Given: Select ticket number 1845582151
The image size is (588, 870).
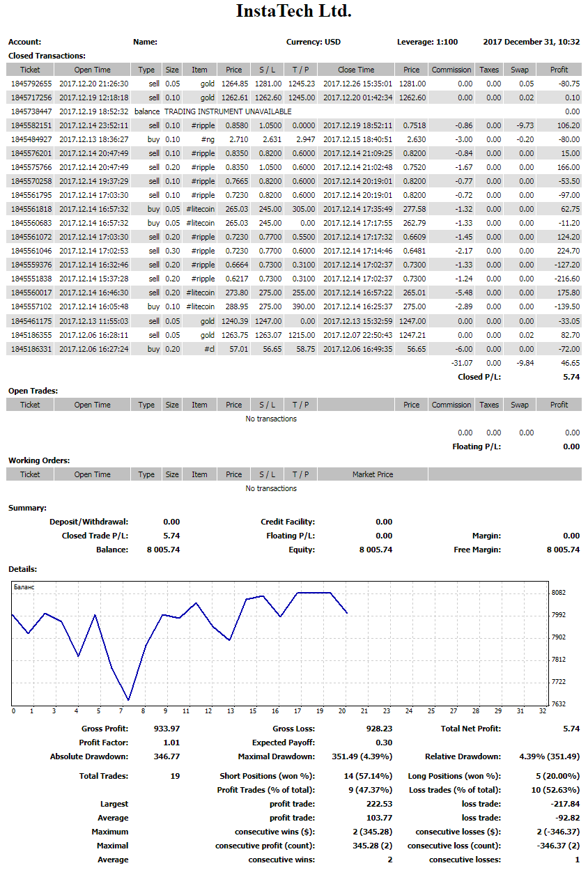Looking at the screenshot, I should pyautogui.click(x=31, y=125).
